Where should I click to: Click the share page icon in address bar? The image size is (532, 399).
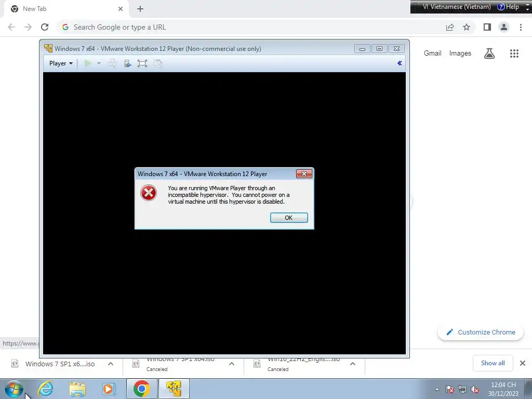[x=450, y=27]
